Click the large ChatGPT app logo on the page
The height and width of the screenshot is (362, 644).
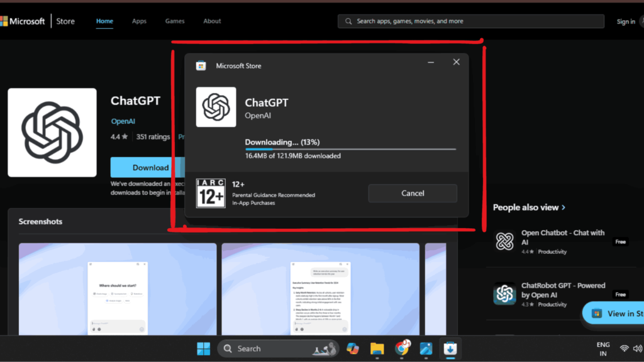tap(52, 133)
